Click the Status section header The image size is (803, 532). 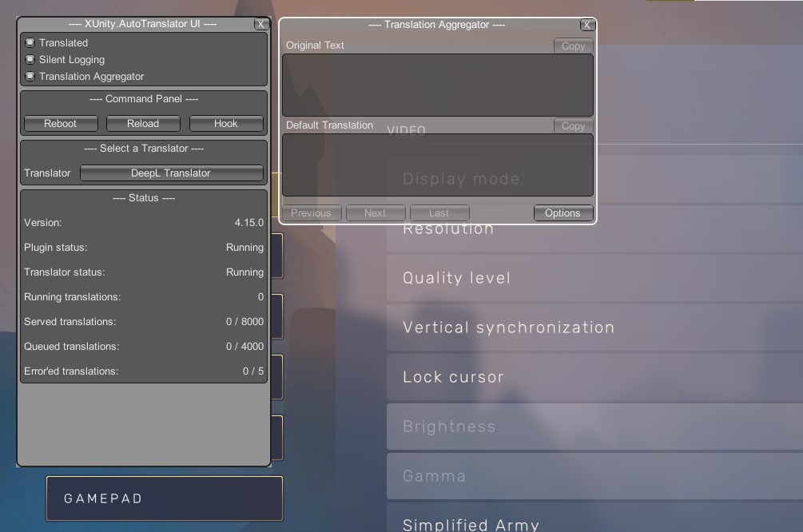point(144,197)
